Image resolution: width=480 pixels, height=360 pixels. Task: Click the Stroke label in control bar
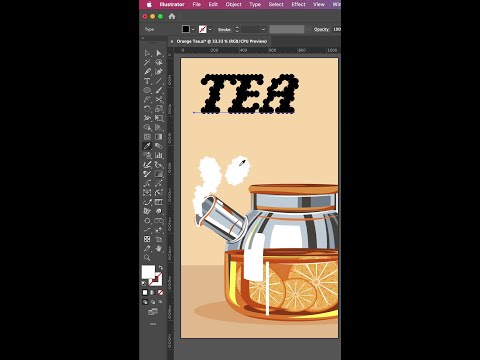click(x=224, y=30)
